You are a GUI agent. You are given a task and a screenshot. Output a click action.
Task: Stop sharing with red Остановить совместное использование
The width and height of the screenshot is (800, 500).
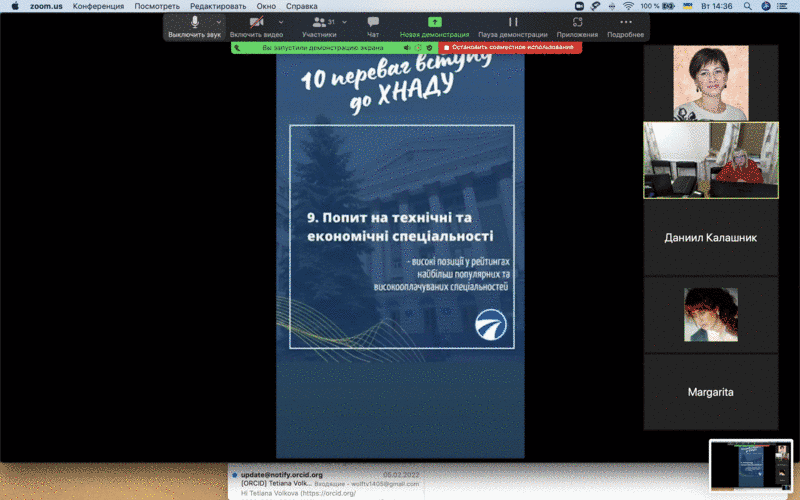510,47
